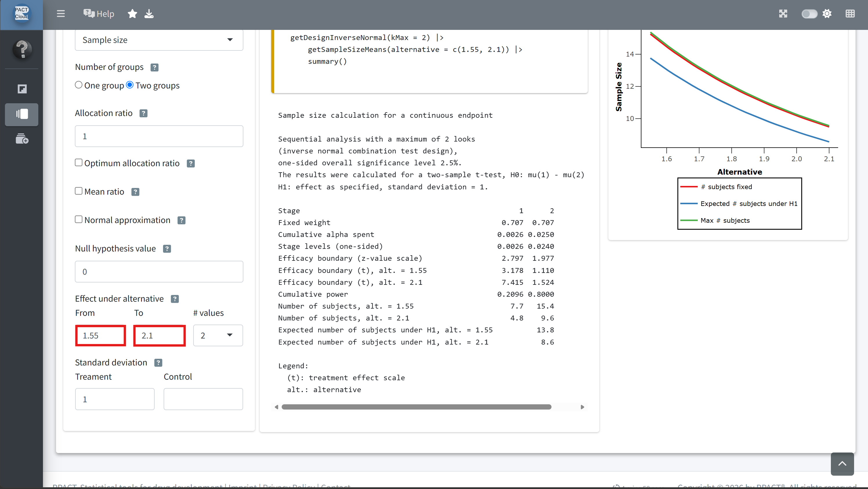The image size is (868, 489).
Task: Select the highlighted sample size sidebar icon
Action: 21,115
